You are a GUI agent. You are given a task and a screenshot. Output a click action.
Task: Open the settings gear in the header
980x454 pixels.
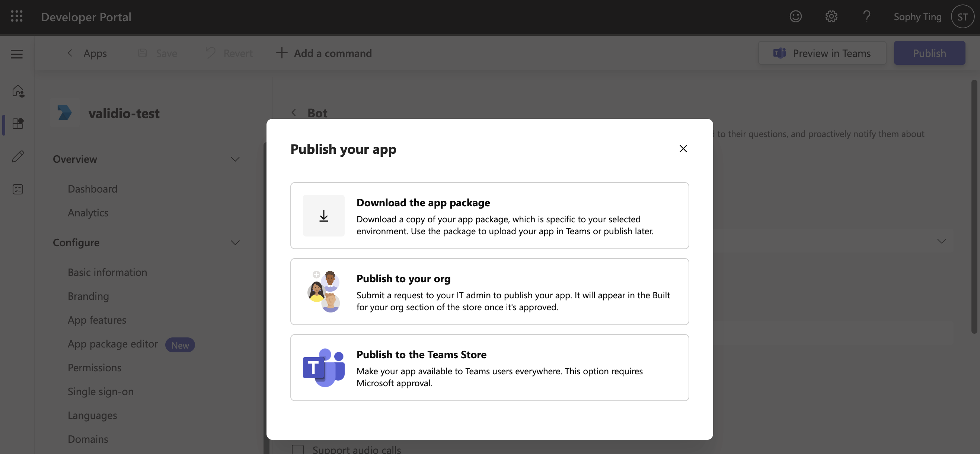coord(831,16)
